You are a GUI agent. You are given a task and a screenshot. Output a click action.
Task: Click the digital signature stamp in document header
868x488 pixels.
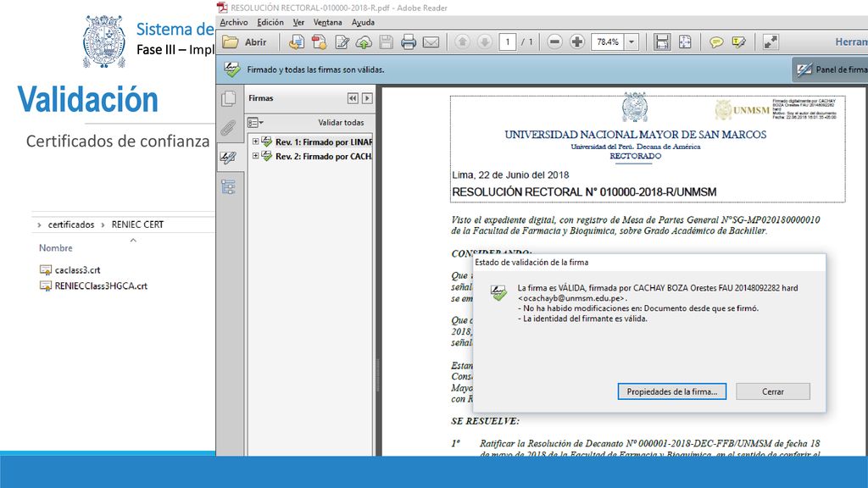pos(776,109)
